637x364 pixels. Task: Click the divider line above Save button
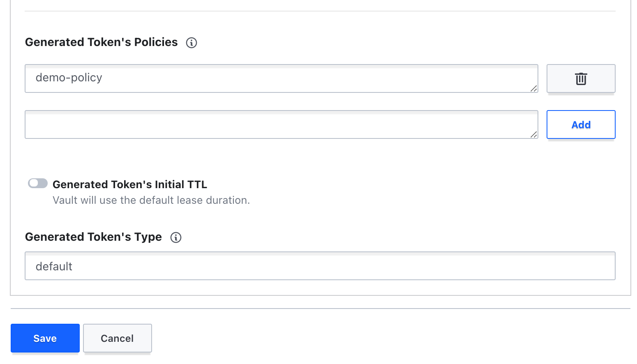coord(321,309)
